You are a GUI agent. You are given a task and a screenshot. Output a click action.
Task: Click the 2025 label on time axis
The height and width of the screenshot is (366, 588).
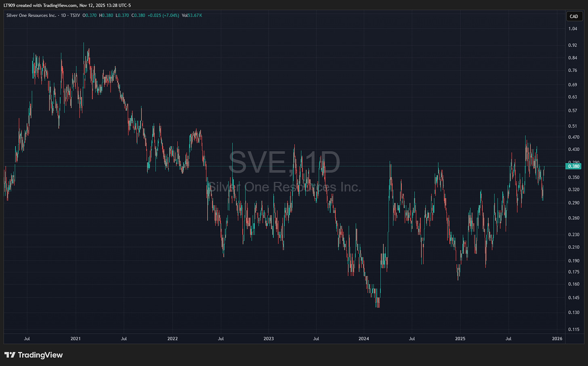(x=460, y=339)
